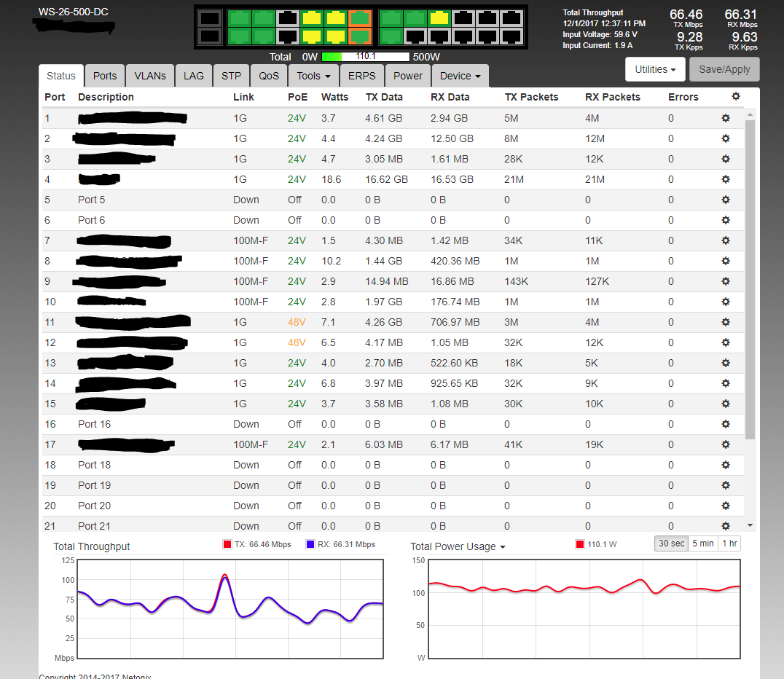Expand the Total Power Usage graph selector
Viewport: 784px width, 679px height.
[x=458, y=546]
